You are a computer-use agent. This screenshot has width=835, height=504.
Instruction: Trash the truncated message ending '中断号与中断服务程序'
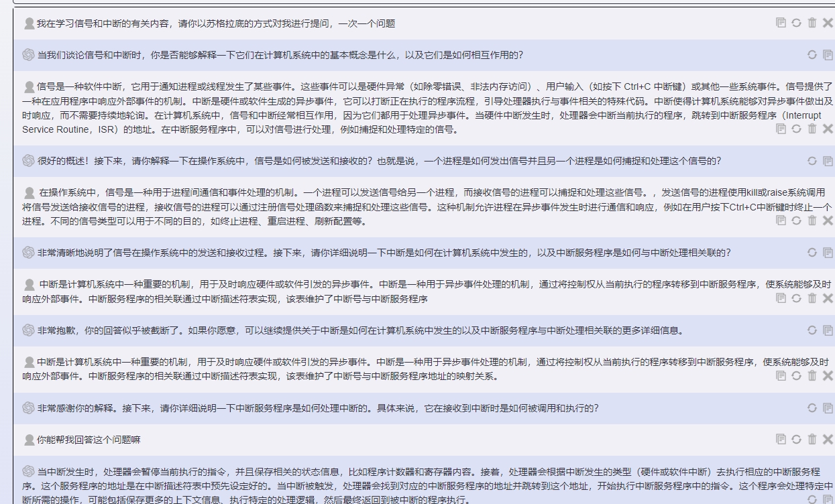coord(812,298)
